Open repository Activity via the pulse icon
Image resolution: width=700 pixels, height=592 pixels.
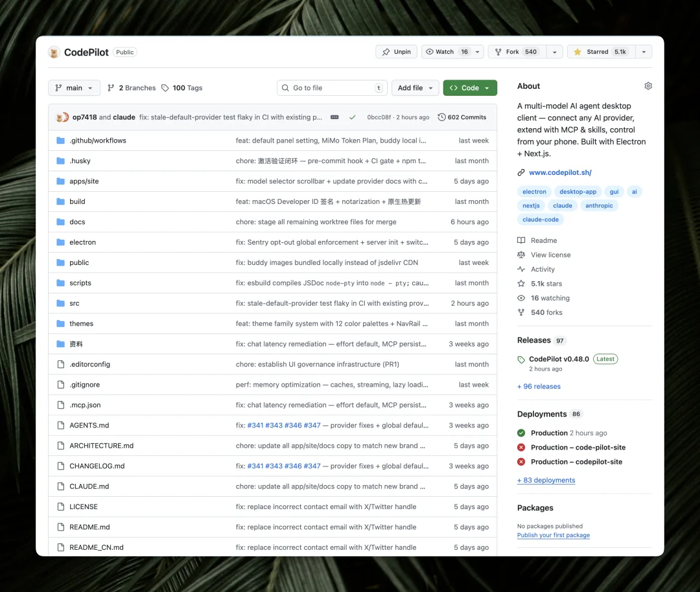point(522,269)
